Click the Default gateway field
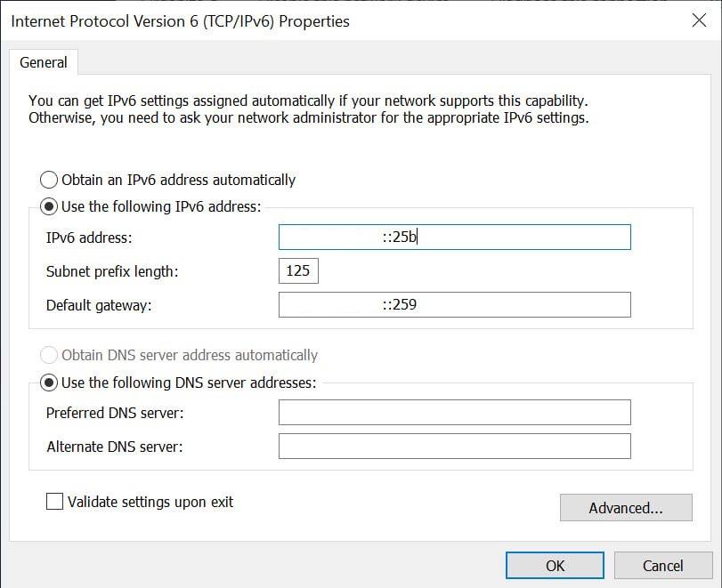The image size is (722, 588). 454,304
